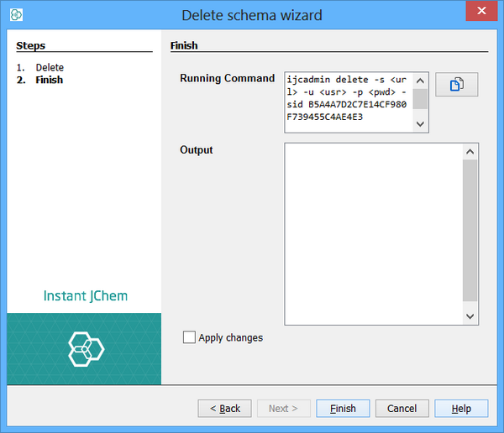Open Help for this wizard

point(460,409)
